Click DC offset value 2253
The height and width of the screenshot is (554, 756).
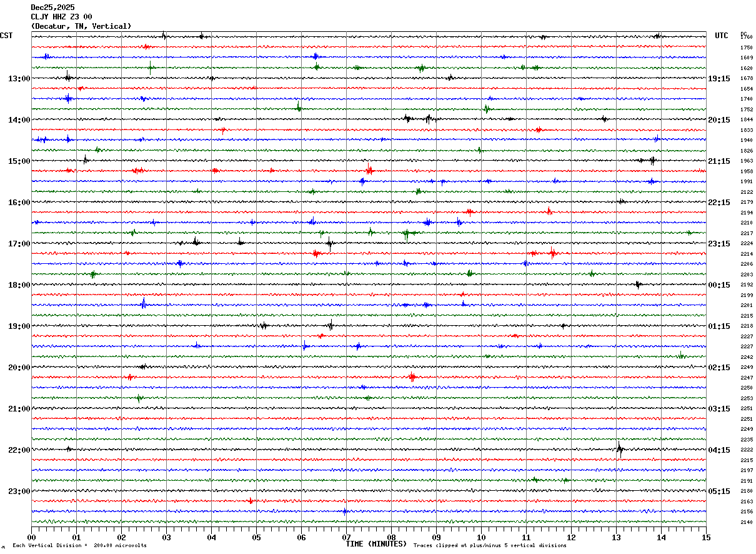tap(747, 398)
